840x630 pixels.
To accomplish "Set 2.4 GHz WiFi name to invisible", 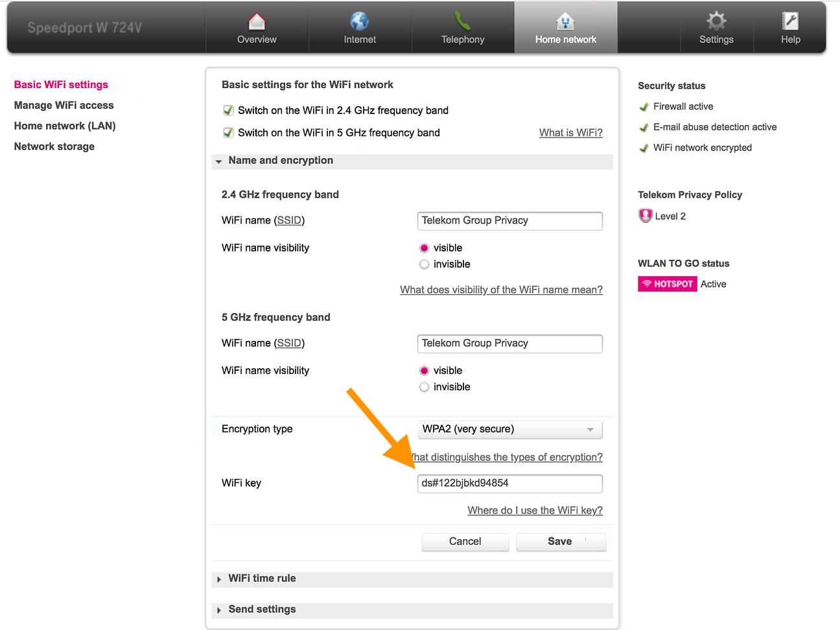I will coord(425,264).
